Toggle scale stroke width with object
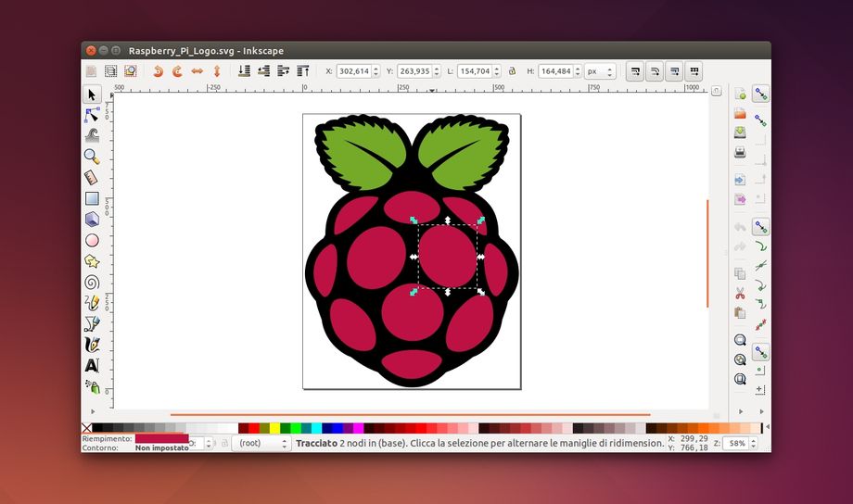This screenshot has width=853, height=504. [634, 70]
